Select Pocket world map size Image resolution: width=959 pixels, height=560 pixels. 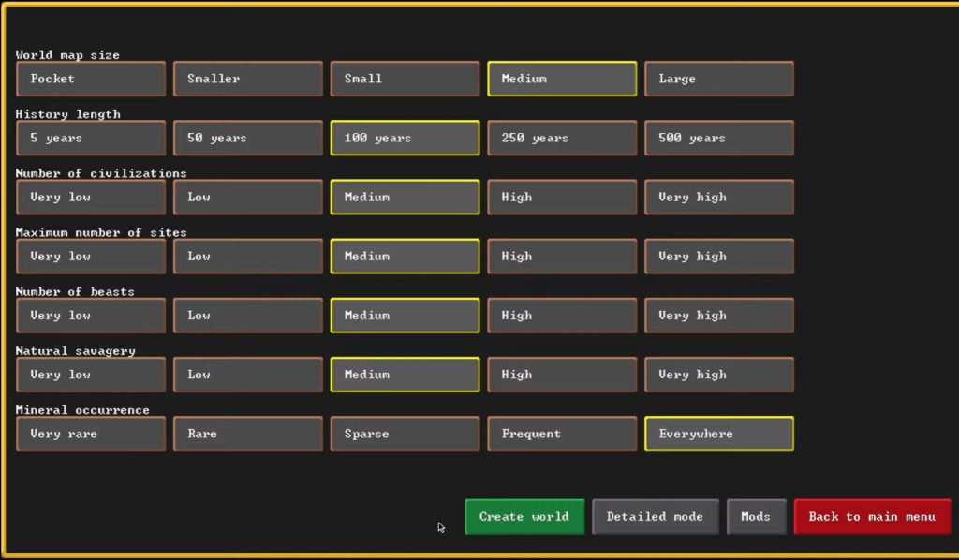pyautogui.click(x=91, y=79)
